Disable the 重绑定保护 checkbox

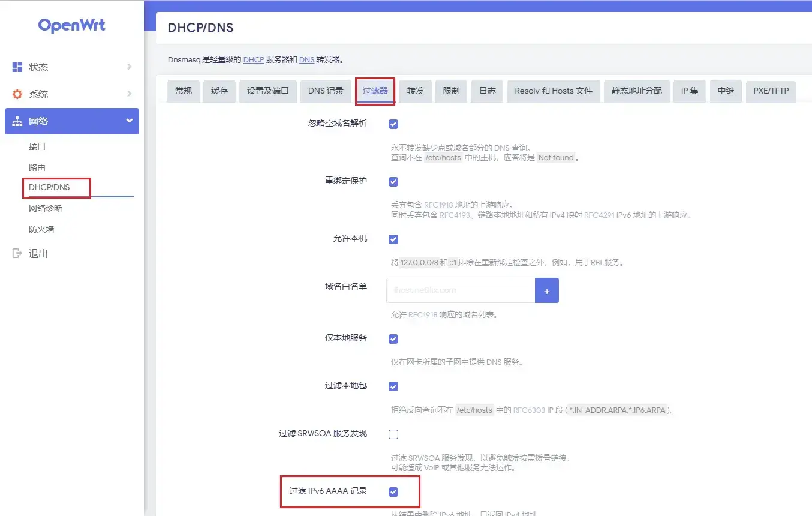coord(393,182)
